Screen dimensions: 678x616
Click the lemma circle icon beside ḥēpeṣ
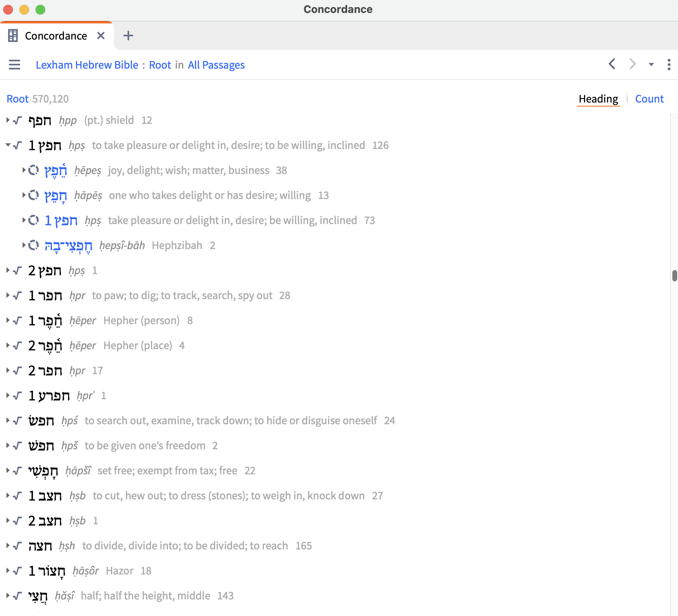(34, 170)
